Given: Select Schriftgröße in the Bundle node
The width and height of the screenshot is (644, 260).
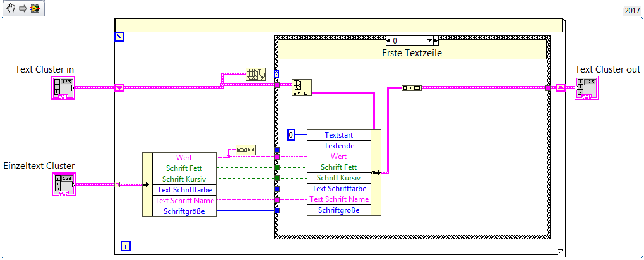Looking at the screenshot, I should pyautogui.click(x=339, y=210).
